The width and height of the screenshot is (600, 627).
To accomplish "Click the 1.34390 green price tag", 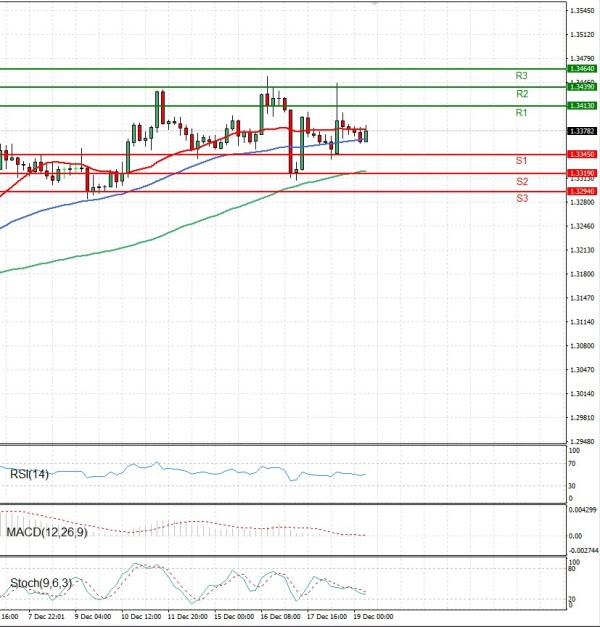I will [x=581, y=87].
